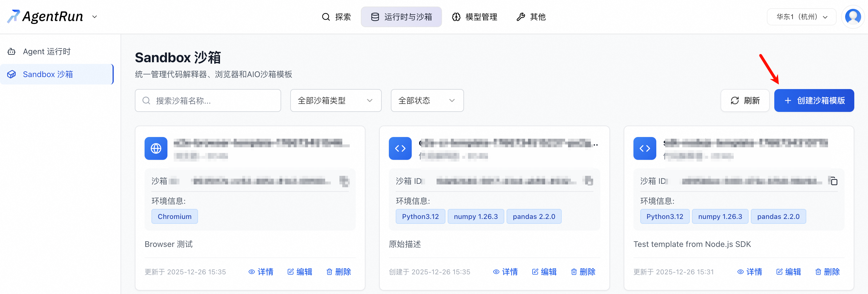Image resolution: width=868 pixels, height=294 pixels.
Task: Copy the sandbox ID on the Node.js SDK card
Action: pyautogui.click(x=834, y=181)
